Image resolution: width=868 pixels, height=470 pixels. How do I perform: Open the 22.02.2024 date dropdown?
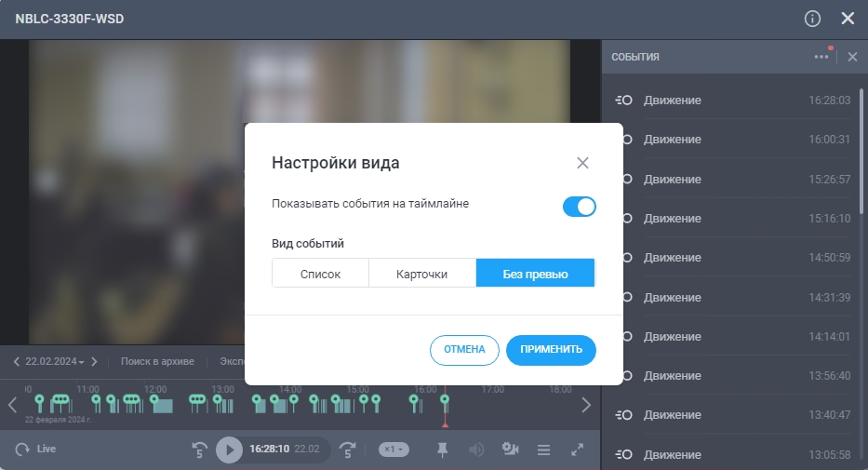tap(54, 361)
